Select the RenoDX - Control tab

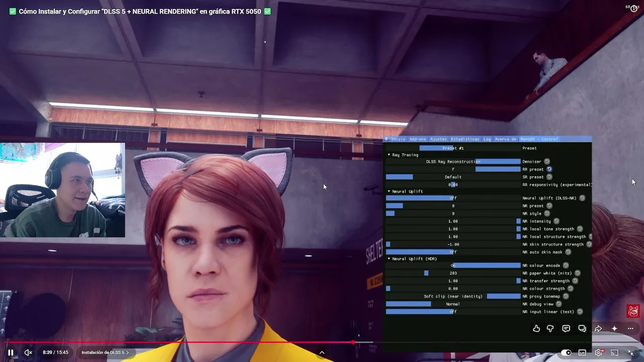[539, 139]
